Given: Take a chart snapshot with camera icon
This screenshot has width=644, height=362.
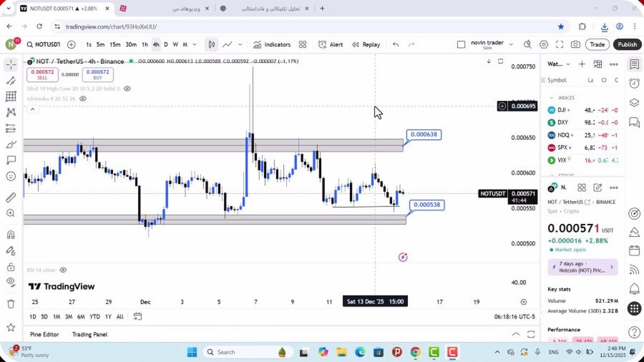Looking at the screenshot, I should point(575,45).
